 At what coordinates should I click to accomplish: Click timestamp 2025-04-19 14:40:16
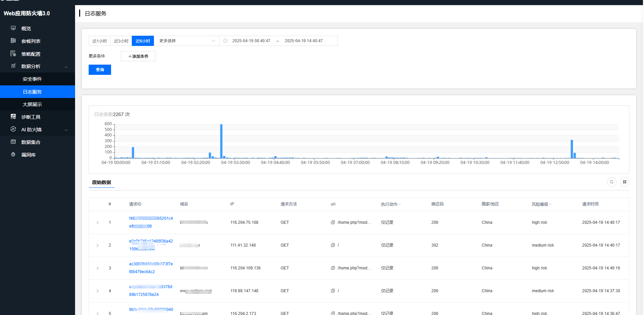pyautogui.click(x=601, y=268)
